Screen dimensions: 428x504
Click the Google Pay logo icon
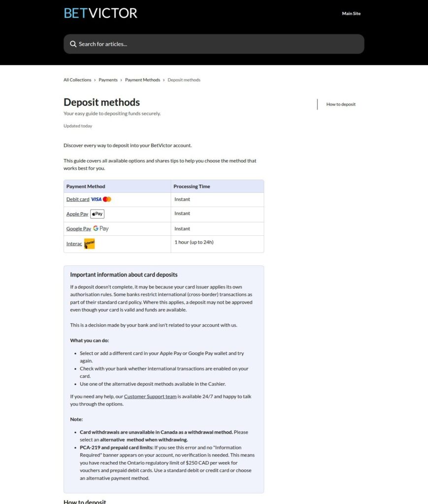[100, 228]
